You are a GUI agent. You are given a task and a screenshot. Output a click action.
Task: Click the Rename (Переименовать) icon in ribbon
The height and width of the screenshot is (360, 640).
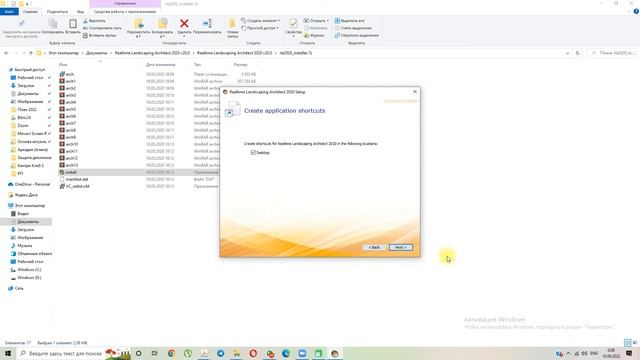207,24
